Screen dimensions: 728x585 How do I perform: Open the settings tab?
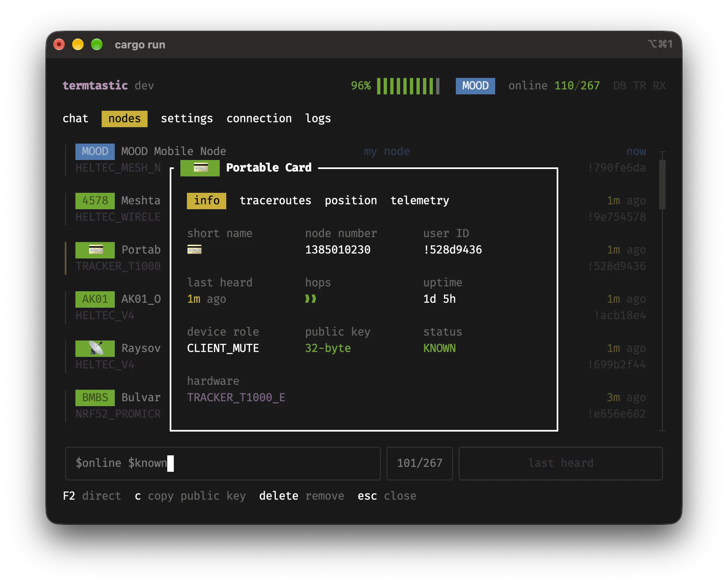[187, 119]
